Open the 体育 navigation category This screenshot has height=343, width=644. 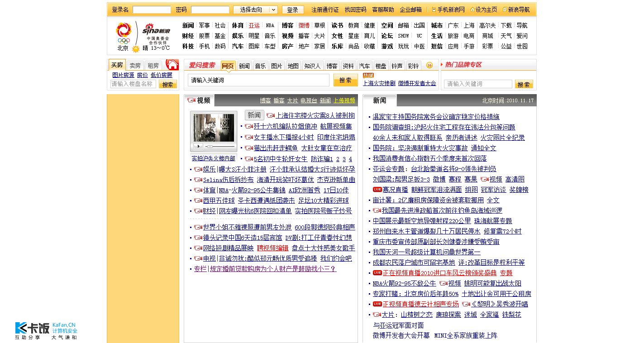(238, 25)
